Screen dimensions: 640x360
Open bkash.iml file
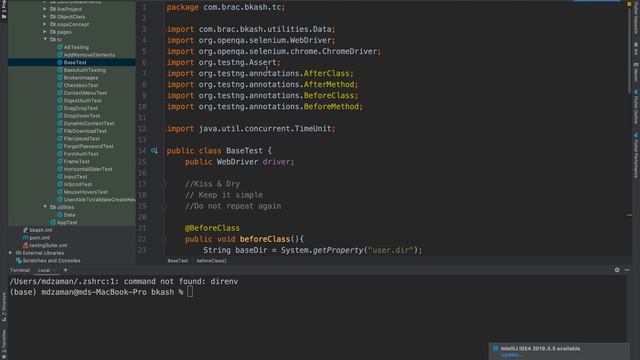pos(40,230)
